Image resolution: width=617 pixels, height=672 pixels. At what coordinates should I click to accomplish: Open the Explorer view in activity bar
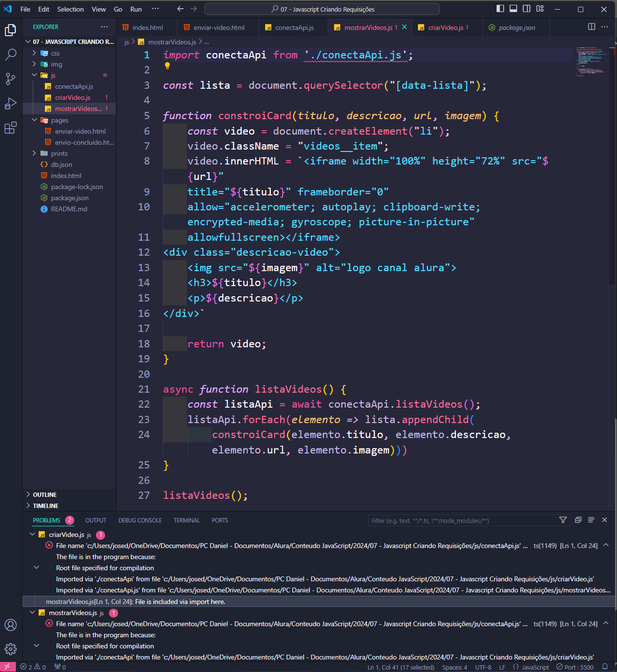click(x=11, y=30)
